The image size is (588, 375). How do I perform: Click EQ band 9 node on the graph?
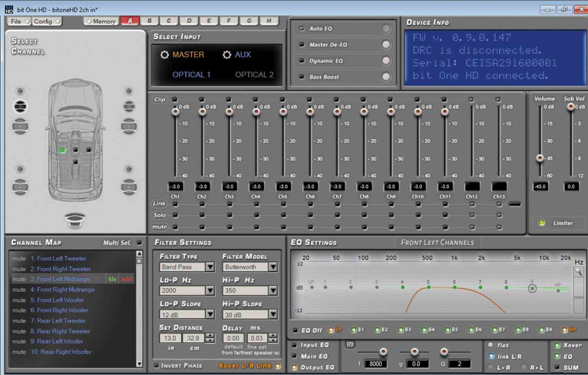click(x=532, y=289)
